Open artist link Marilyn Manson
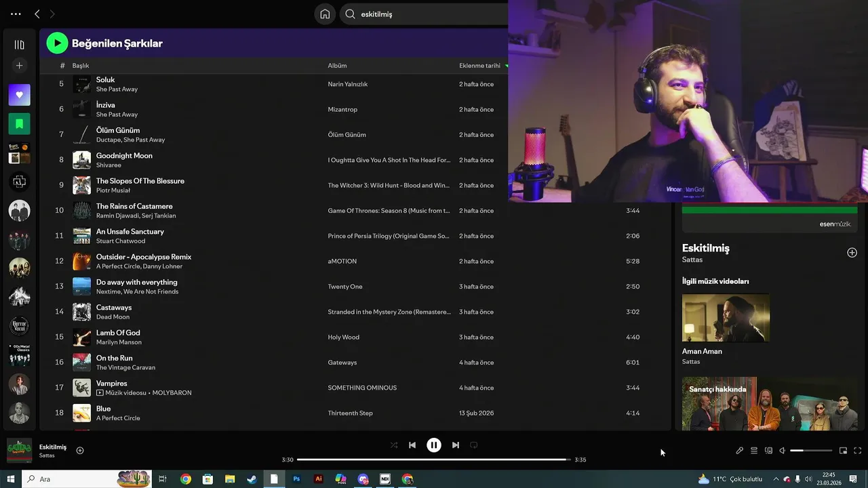 [119, 342]
